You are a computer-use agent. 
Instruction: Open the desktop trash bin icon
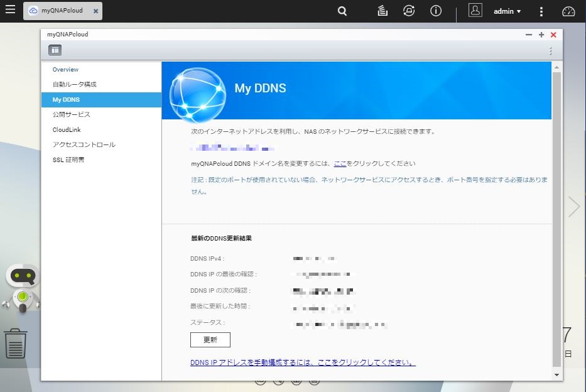pos(15,344)
